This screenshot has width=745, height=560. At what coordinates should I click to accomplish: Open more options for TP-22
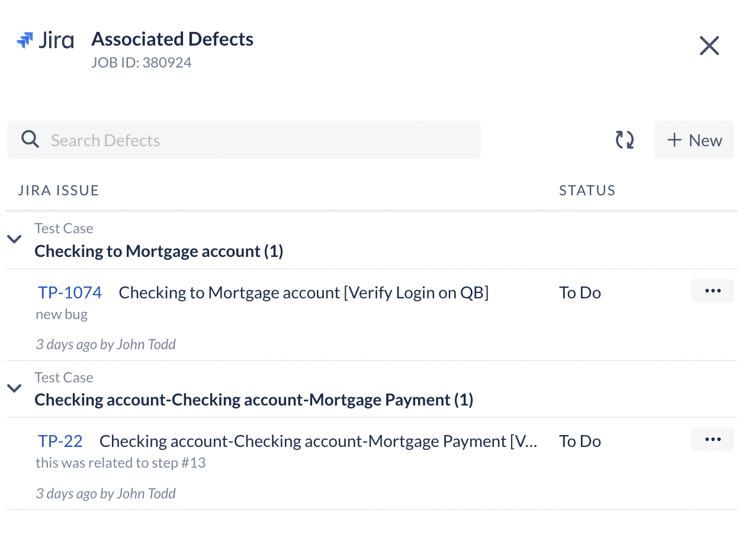click(713, 439)
